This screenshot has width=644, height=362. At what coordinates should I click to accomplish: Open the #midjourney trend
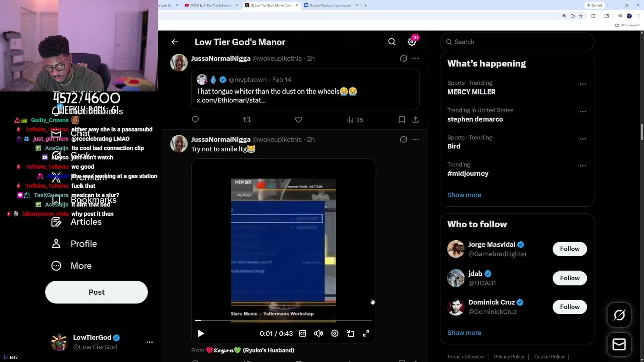click(468, 173)
